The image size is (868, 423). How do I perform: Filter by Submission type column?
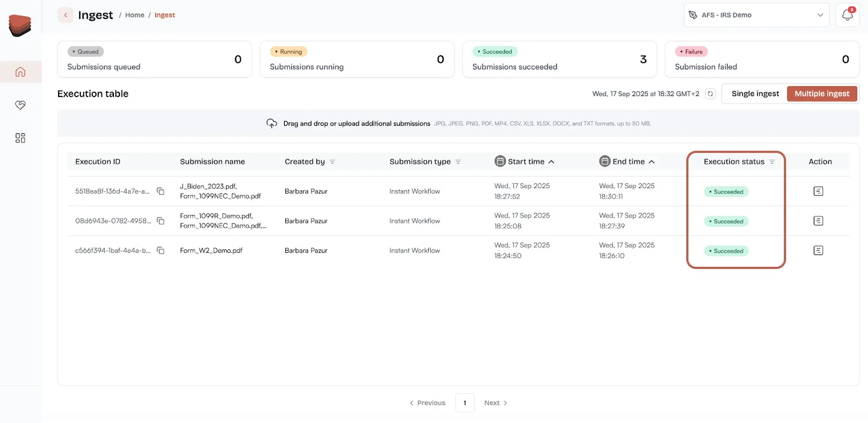point(458,162)
